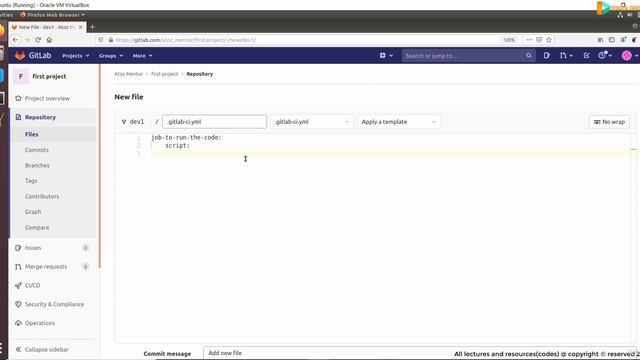Click browser back arrow

coord(15,40)
